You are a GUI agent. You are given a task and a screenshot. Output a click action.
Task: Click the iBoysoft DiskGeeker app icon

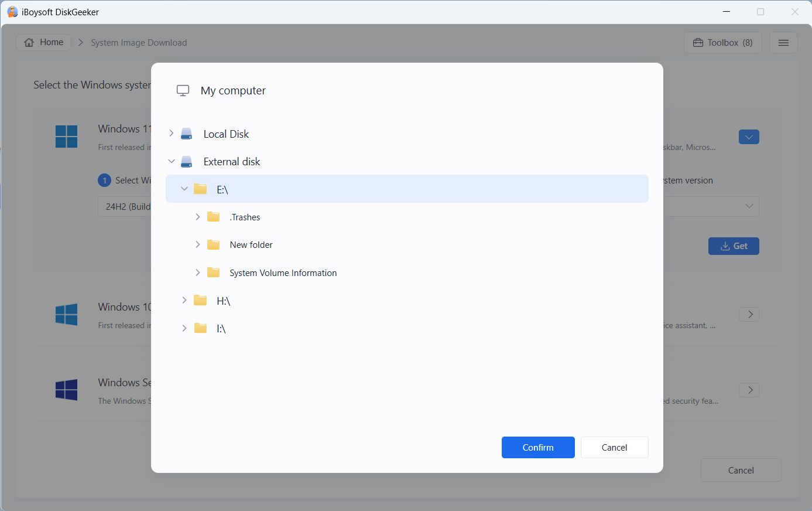point(12,12)
